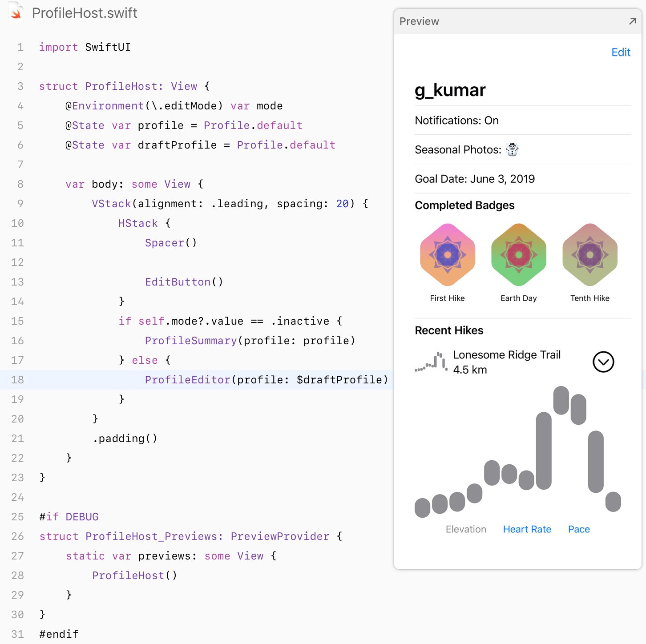The image size is (646, 644).
Task: Click the snowman emoji in Seasonal Photos
Action: point(512,150)
